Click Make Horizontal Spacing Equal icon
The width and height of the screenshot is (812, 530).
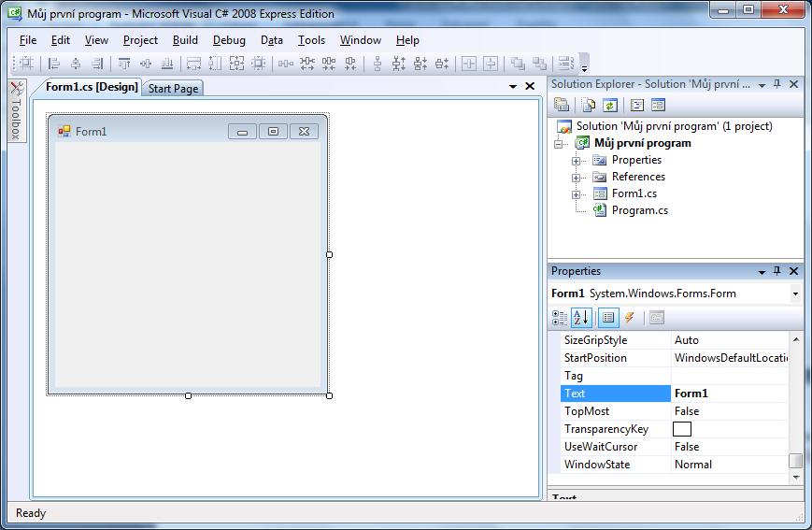pos(285,64)
